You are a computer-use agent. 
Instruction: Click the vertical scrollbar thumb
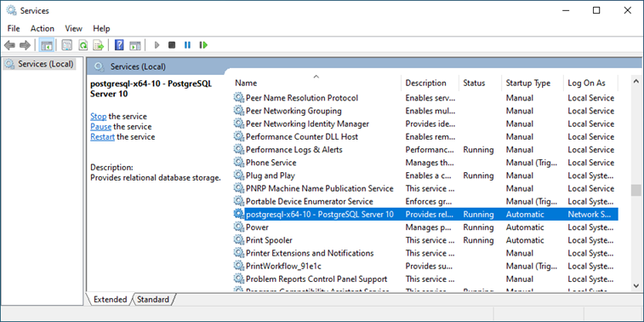pos(635,191)
